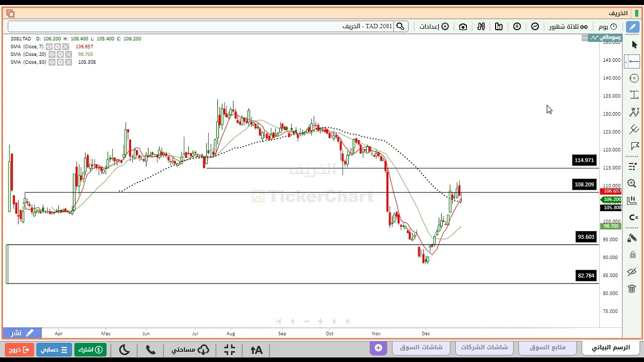Switch to the شاشات السوق tab

(x=421, y=348)
